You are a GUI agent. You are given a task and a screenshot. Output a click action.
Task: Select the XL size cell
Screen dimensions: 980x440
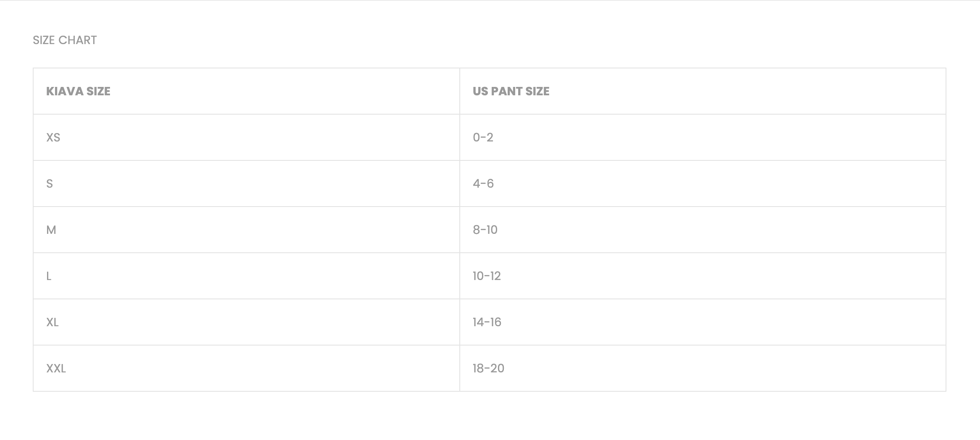[52, 322]
